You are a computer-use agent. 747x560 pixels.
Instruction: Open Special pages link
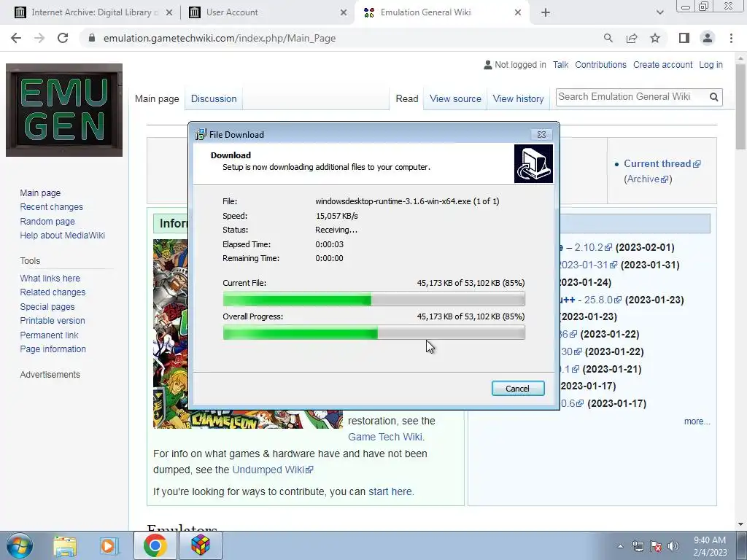pyautogui.click(x=47, y=306)
